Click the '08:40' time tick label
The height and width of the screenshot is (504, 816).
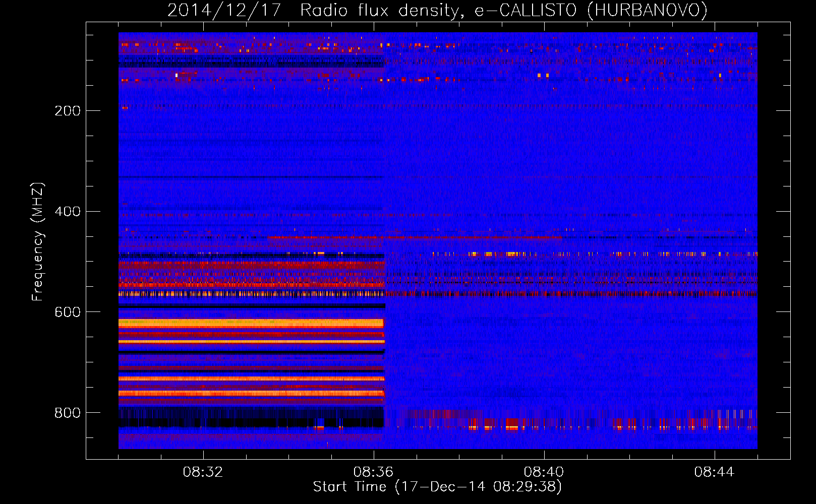tap(544, 472)
